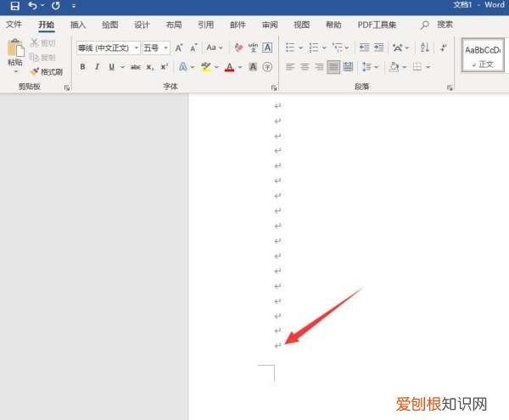Switch to the 视图 tab

[x=301, y=25]
